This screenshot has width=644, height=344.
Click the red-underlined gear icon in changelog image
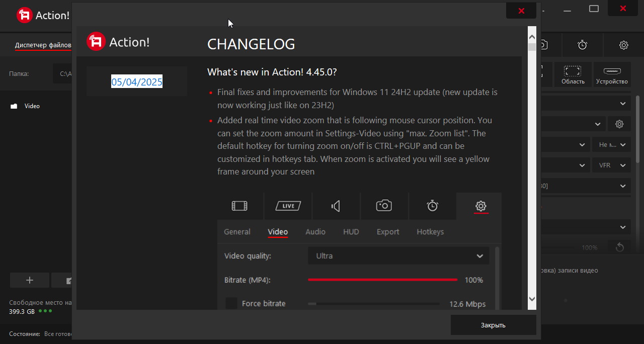pos(480,206)
